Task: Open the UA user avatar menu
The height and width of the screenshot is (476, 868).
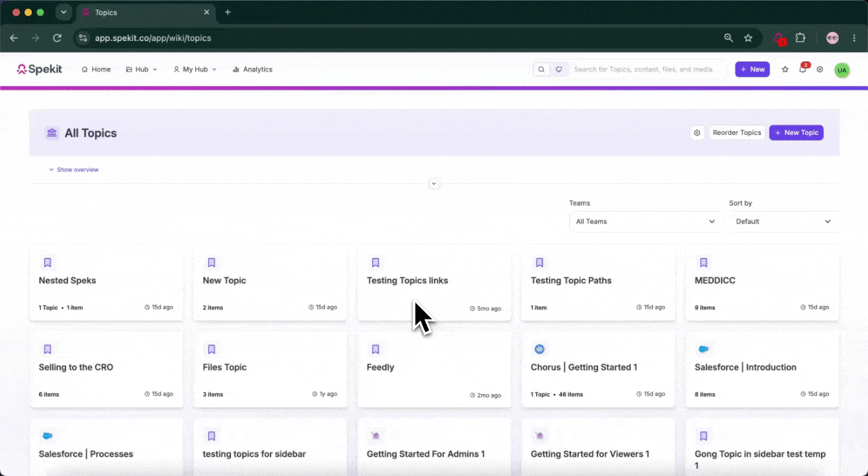Action: 842,69
